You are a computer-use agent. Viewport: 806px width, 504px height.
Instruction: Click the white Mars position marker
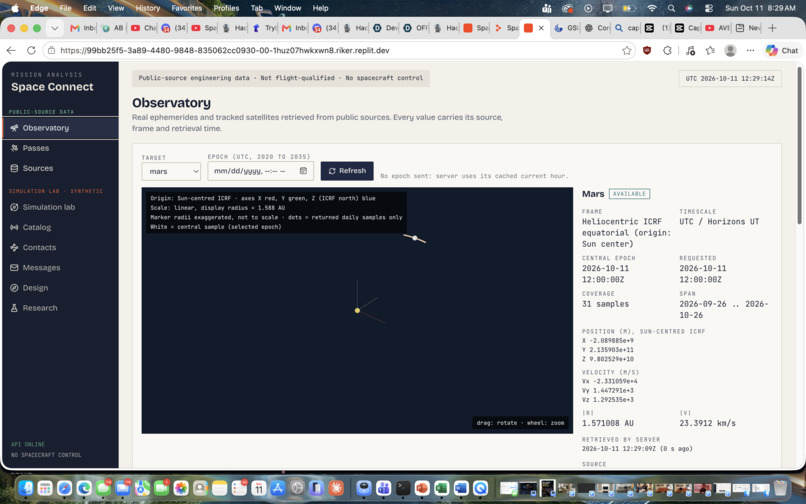tap(415, 238)
